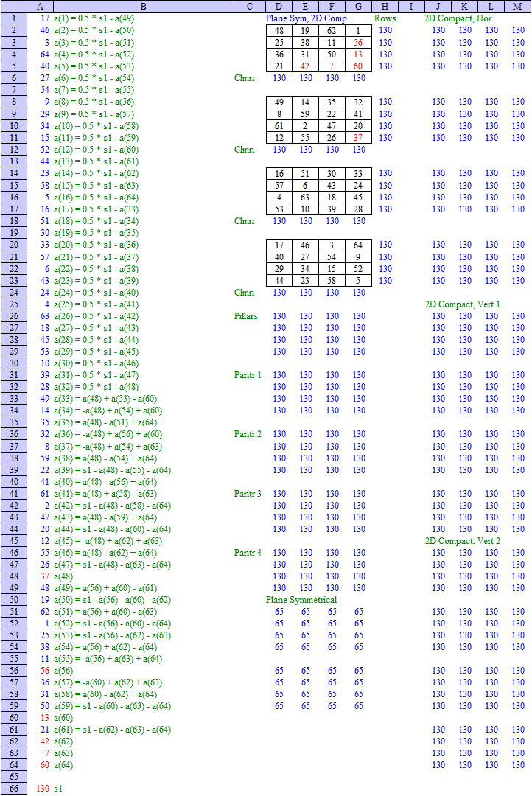This screenshot has height=796, width=532.
Task: Click cell with value 49 in second square
Action: pos(279,102)
